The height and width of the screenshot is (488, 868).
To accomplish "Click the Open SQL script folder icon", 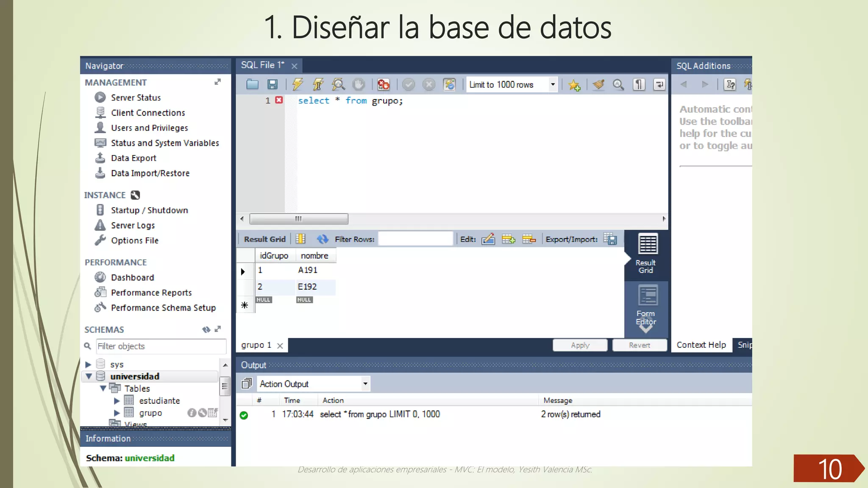I will 252,84.
